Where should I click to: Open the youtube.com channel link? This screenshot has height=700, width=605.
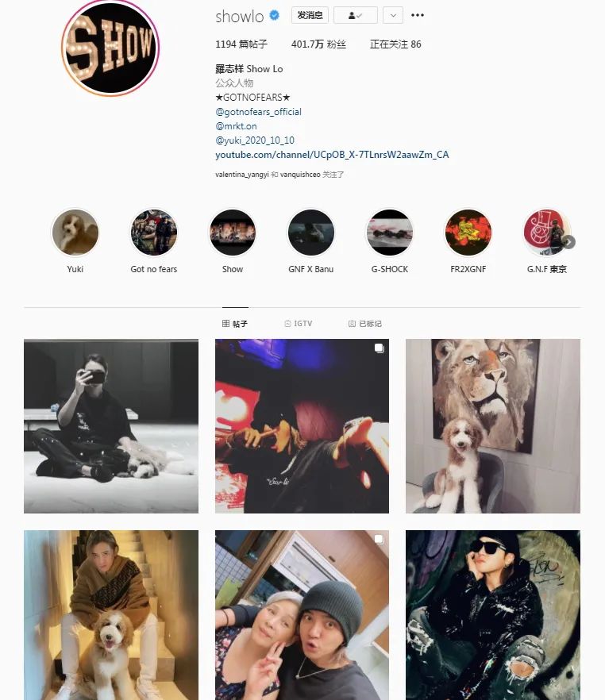[x=332, y=155]
